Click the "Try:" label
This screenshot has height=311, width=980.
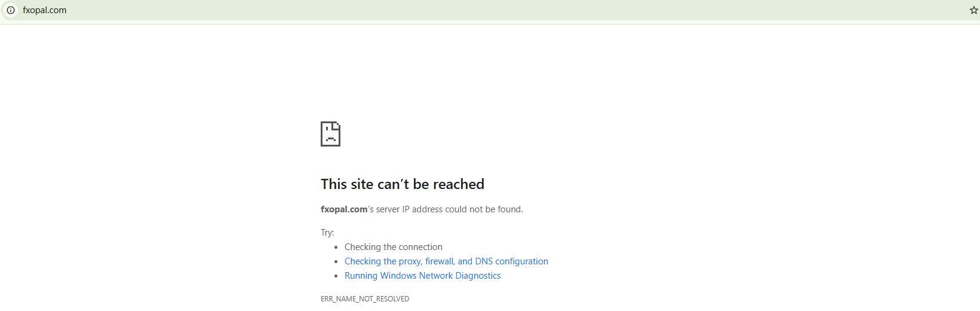(x=327, y=233)
